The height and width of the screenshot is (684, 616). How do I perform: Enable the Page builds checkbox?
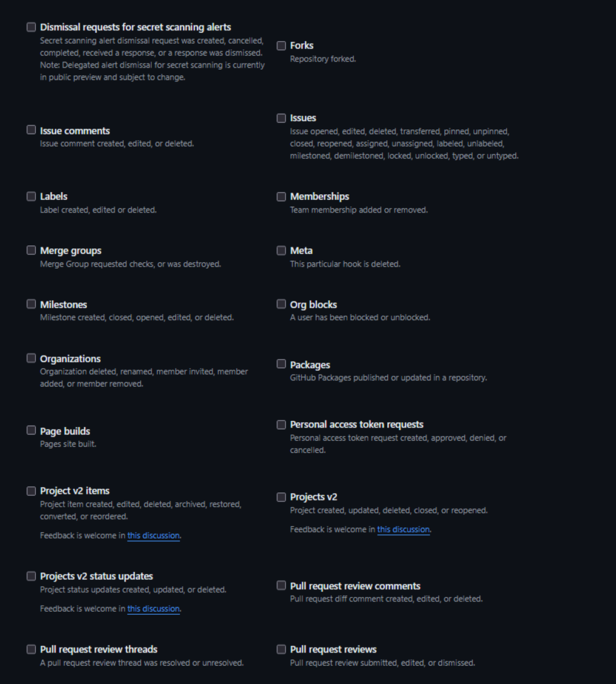[31, 430]
